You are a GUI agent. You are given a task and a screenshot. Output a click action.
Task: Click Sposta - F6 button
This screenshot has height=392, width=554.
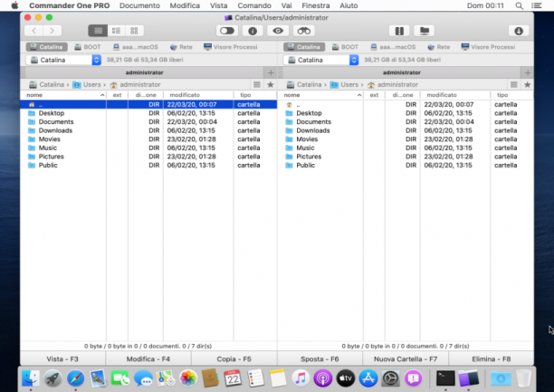(320, 359)
